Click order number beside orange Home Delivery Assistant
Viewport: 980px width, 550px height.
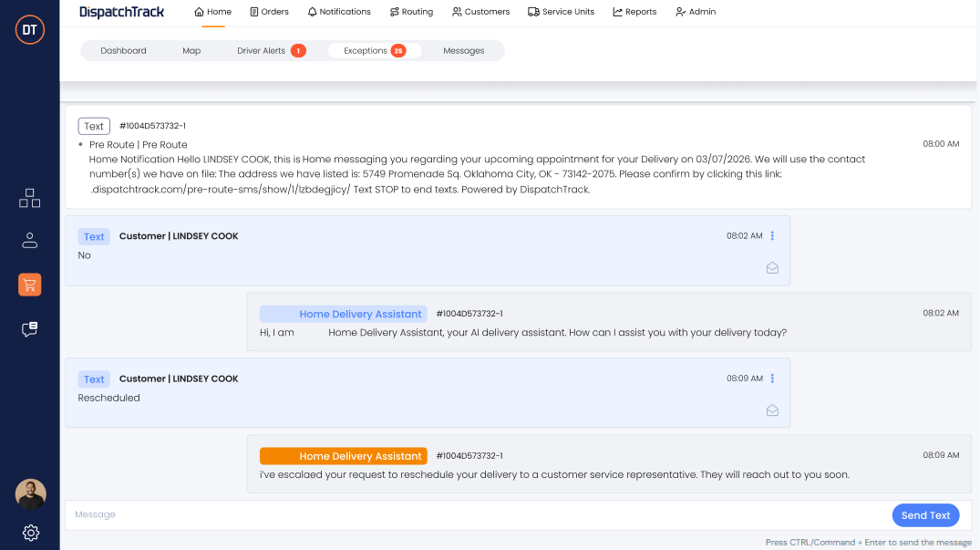point(469,456)
